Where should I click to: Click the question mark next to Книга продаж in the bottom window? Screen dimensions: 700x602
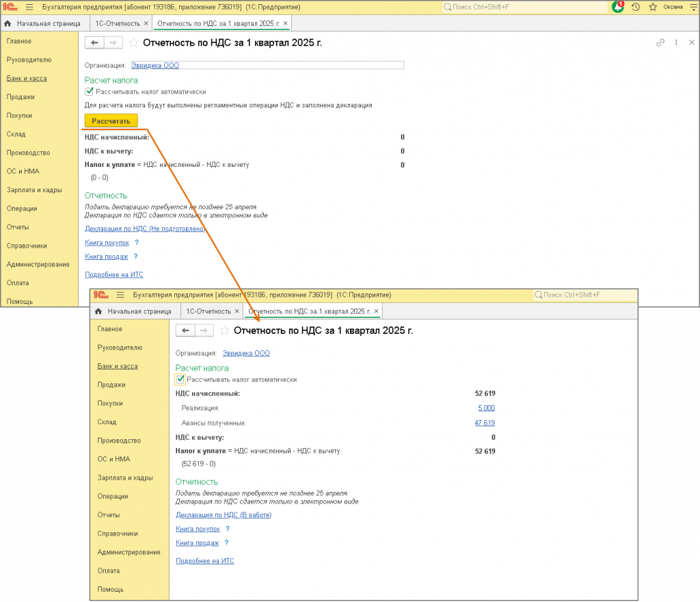(226, 542)
